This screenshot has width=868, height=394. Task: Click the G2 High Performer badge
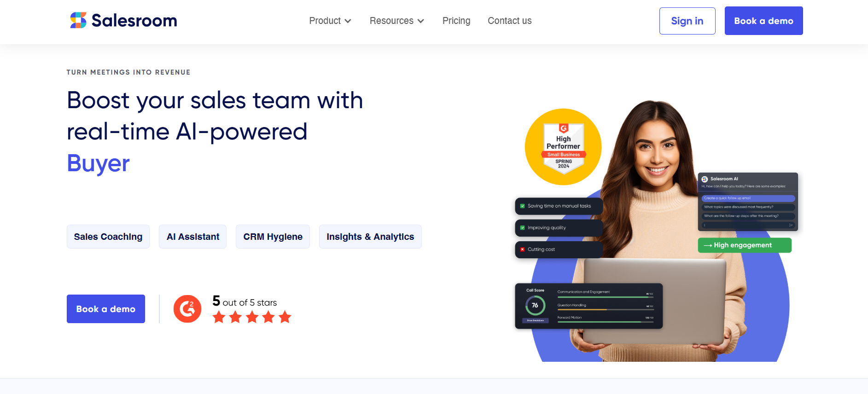[x=563, y=147]
